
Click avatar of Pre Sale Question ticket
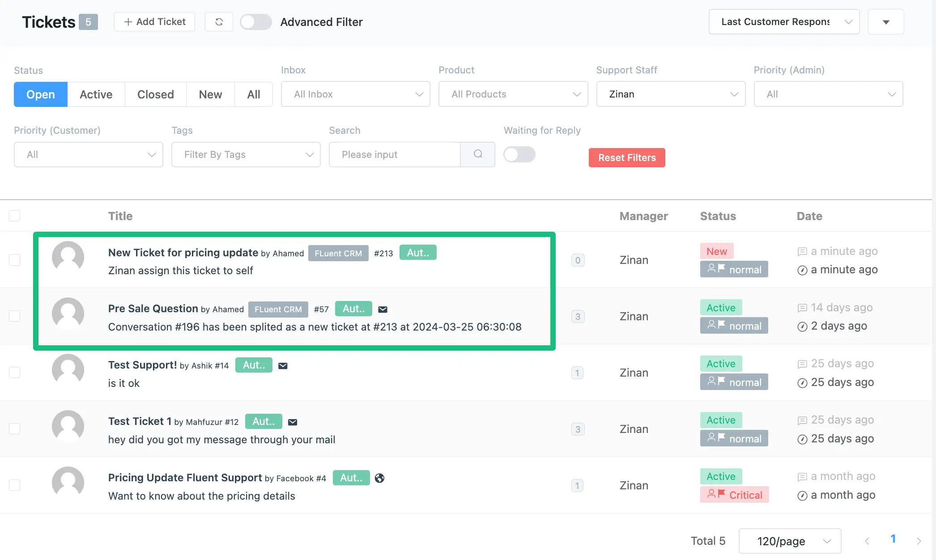pyautogui.click(x=68, y=314)
